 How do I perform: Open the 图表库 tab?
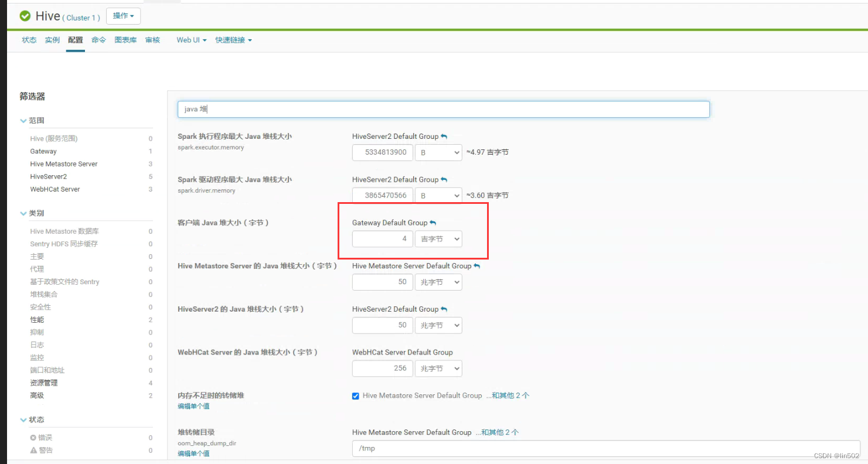pyautogui.click(x=125, y=40)
